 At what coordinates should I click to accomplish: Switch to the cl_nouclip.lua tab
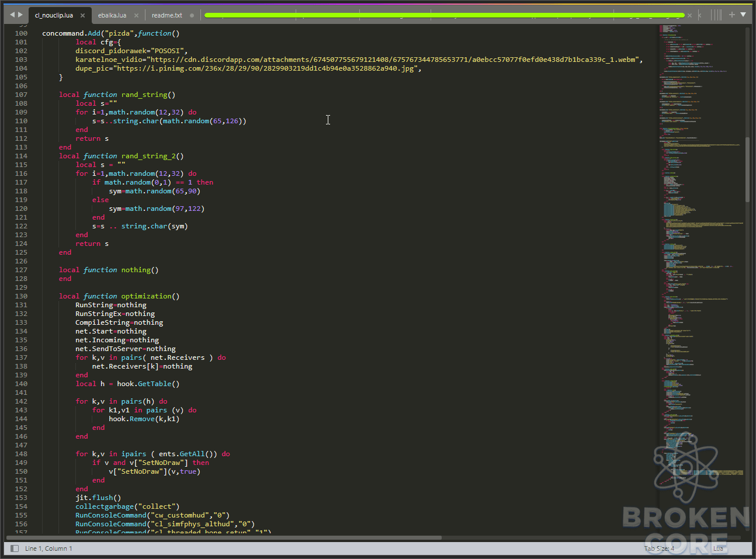(54, 15)
